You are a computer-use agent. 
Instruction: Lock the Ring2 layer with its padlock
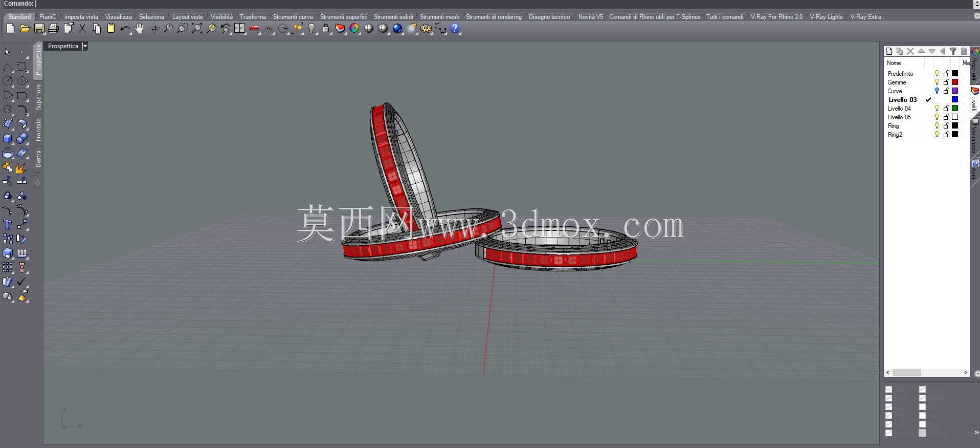[946, 135]
